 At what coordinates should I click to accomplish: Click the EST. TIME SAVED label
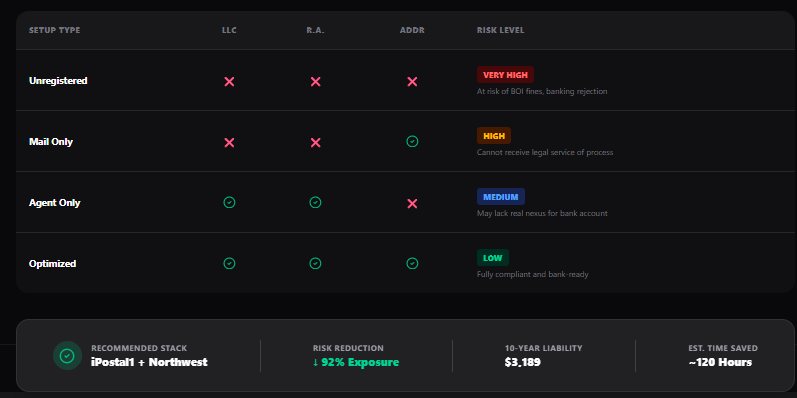click(x=723, y=348)
